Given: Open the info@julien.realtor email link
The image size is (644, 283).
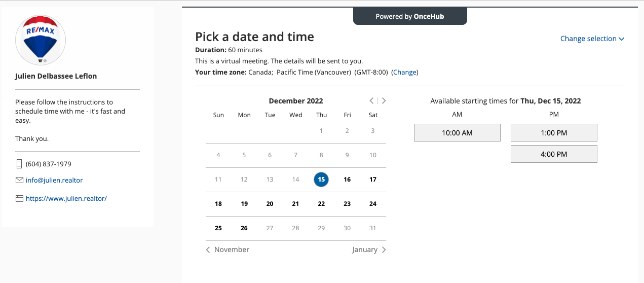Looking at the screenshot, I should coord(54,180).
